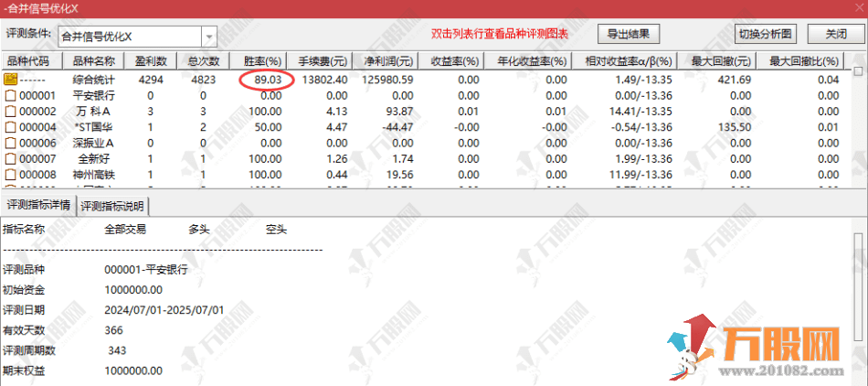This screenshot has width=868, height=386.
Task: Click the 全部交易 column label
Action: point(125,230)
